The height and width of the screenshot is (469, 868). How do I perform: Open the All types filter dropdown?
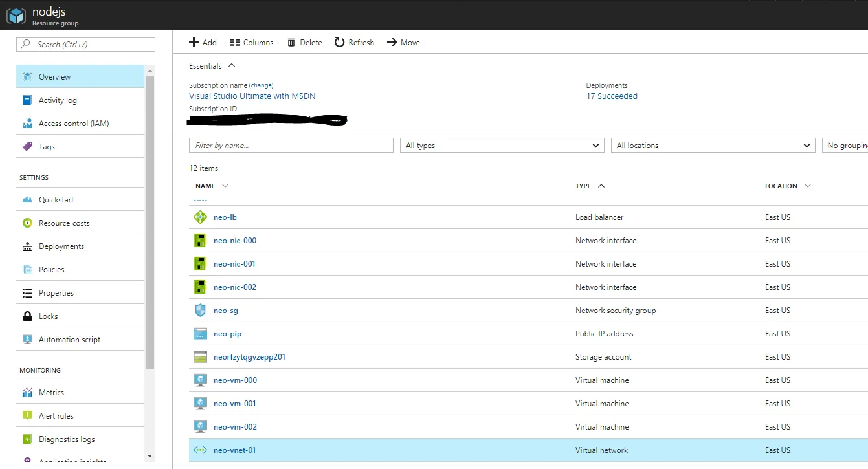(502, 146)
